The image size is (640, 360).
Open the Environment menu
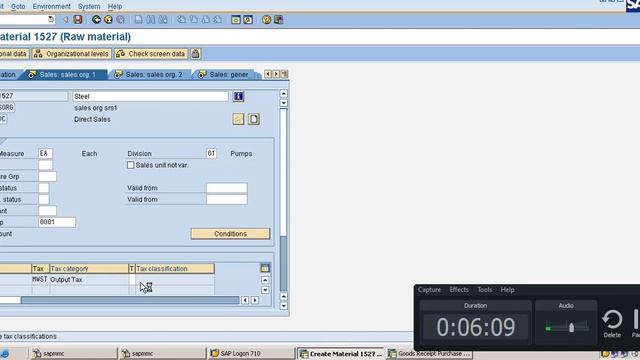tap(51, 7)
